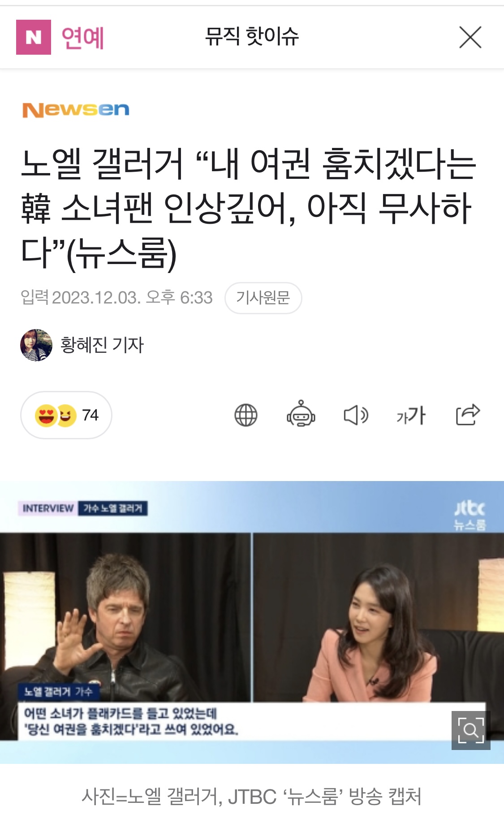Tap the heart-eyes emoji reaction icon

coord(46,416)
